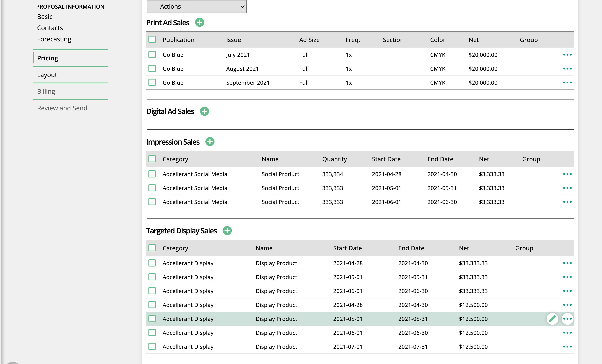Open more options for 333,334 quantity Social Product row

[567, 174]
